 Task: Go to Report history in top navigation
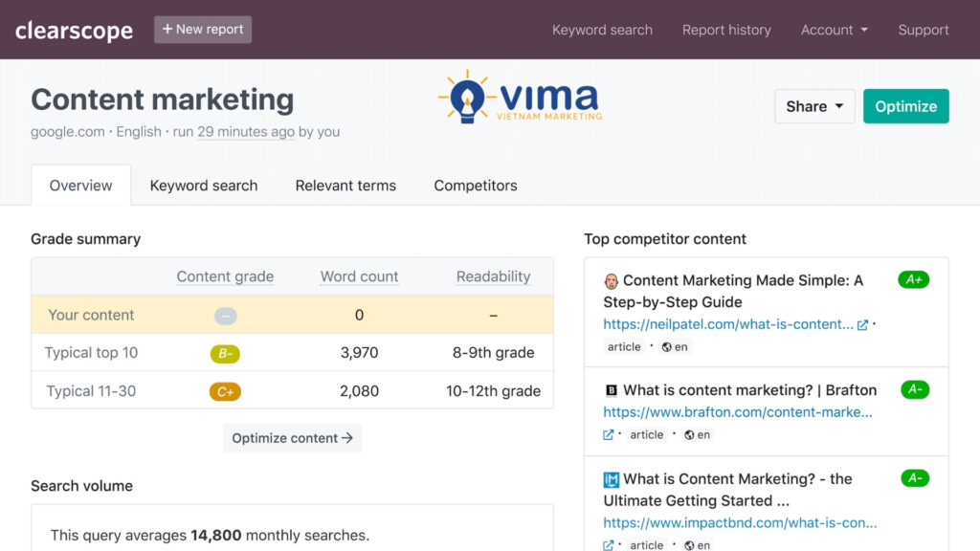(726, 30)
